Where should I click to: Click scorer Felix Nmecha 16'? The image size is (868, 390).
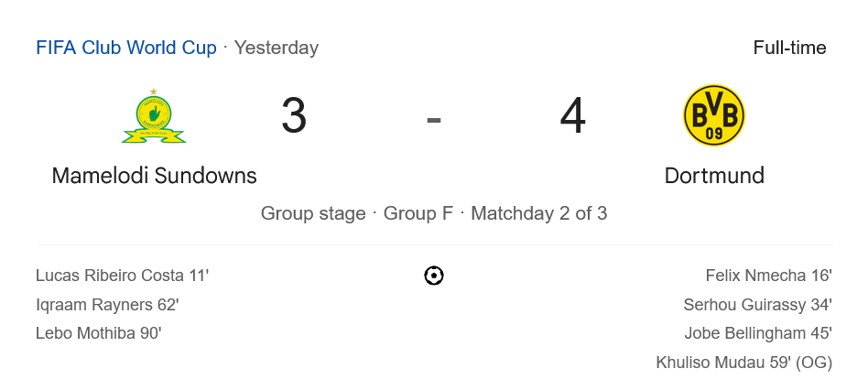tap(768, 276)
